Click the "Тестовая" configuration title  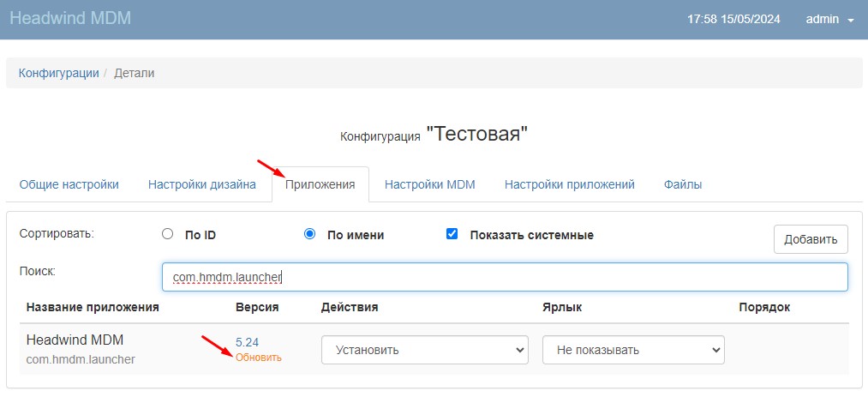tap(476, 134)
